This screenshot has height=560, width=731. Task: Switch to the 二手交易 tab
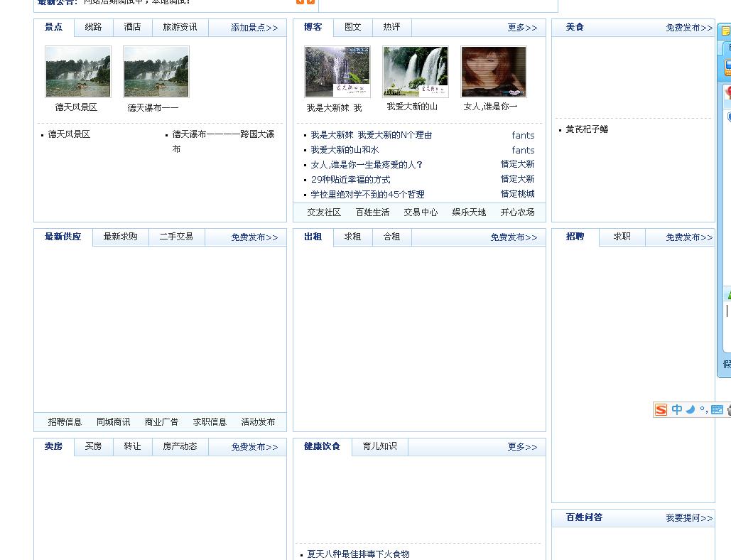coord(176,237)
